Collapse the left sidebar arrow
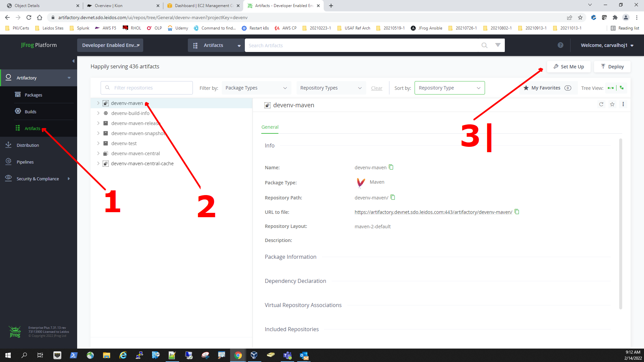Image resolution: width=644 pixels, height=362 pixels. [x=73, y=61]
